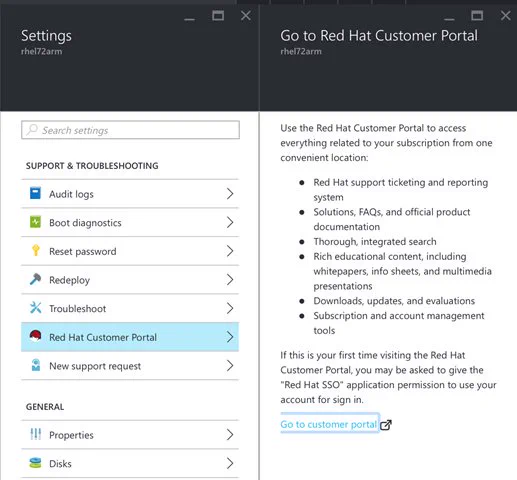Click the New support request person icon
The width and height of the screenshot is (517, 480).
[36, 365]
